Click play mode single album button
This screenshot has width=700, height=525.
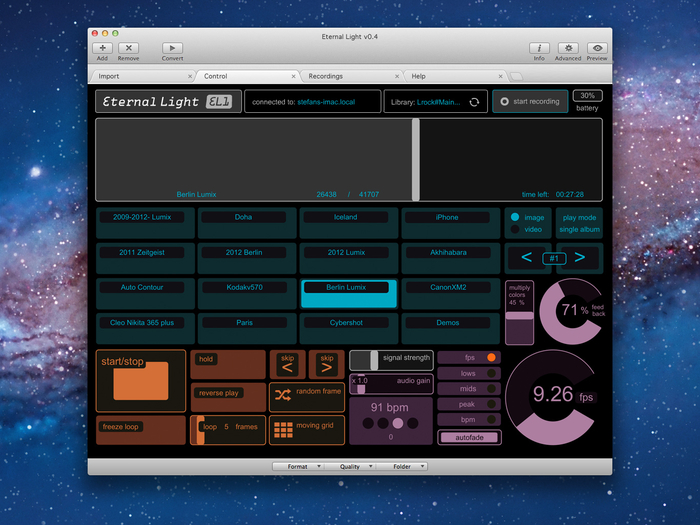[x=579, y=223]
